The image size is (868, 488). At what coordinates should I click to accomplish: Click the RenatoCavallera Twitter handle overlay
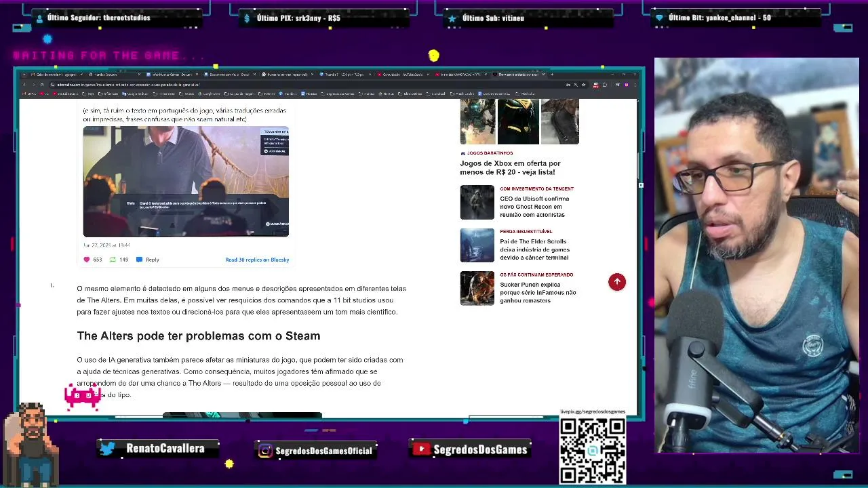[157, 449]
